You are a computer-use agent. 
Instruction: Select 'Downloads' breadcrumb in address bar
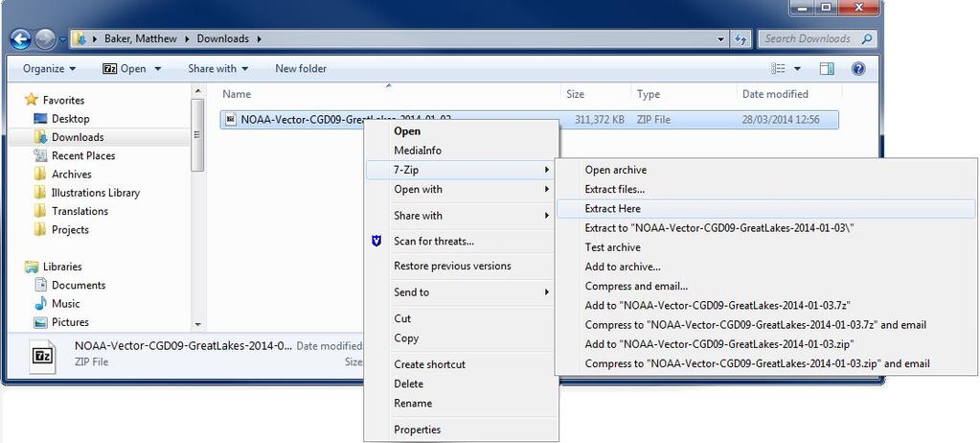[x=222, y=38]
